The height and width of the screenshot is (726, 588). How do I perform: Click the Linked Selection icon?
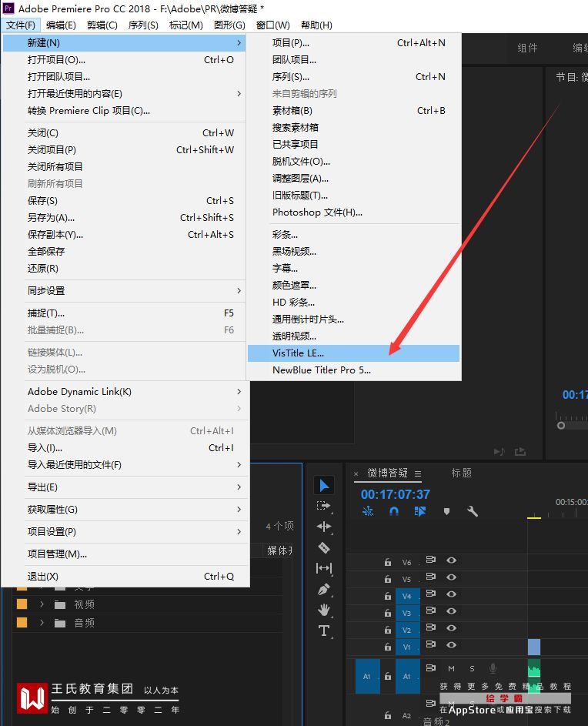tap(420, 511)
